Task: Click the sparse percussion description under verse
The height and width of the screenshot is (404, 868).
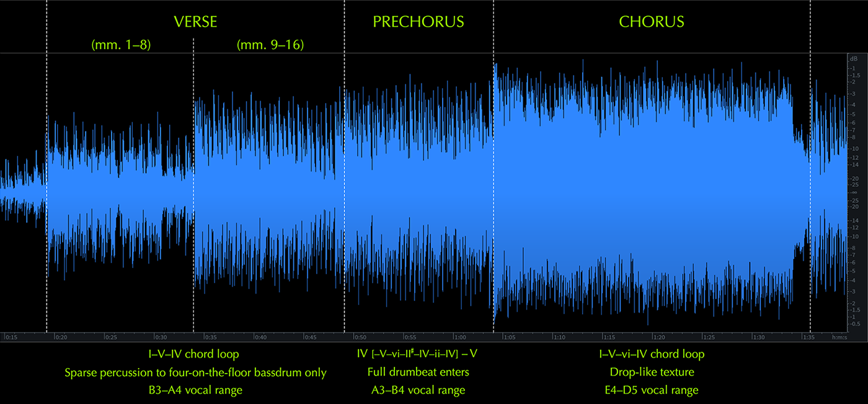Action: click(x=195, y=372)
